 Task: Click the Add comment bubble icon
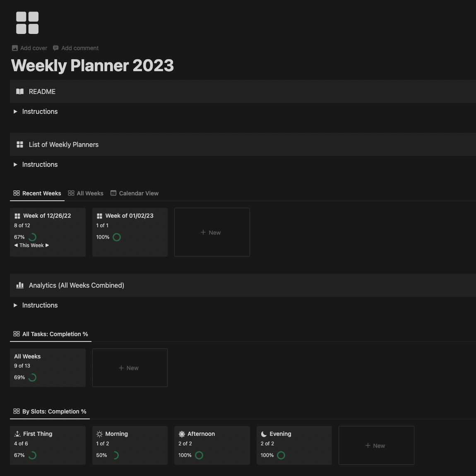[55, 48]
